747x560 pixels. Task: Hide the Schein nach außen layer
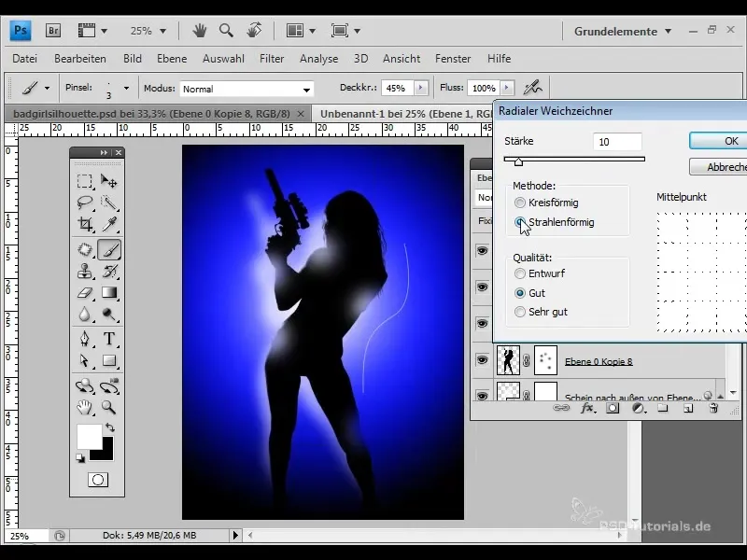482,396
